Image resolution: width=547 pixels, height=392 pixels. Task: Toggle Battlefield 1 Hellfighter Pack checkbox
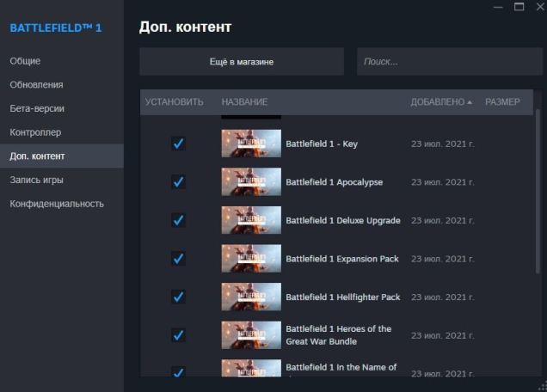pyautogui.click(x=178, y=297)
